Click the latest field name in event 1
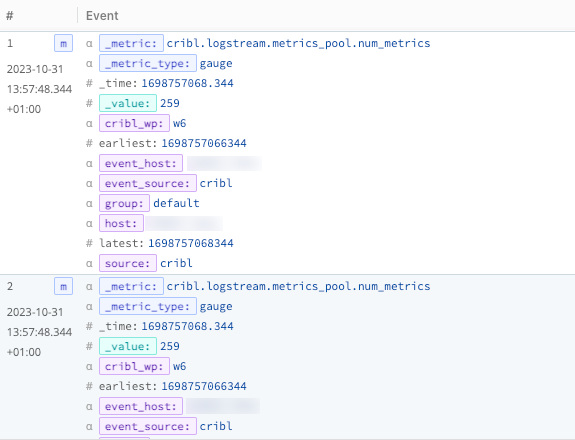The height and width of the screenshot is (440, 575). point(121,243)
